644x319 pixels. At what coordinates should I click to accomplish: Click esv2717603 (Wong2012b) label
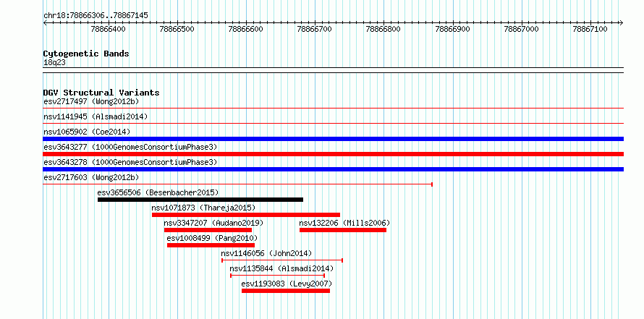[x=91, y=177]
